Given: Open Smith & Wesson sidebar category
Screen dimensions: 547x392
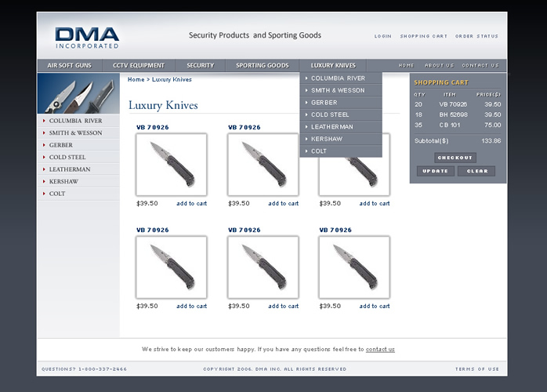Looking at the screenshot, I should pos(75,133).
